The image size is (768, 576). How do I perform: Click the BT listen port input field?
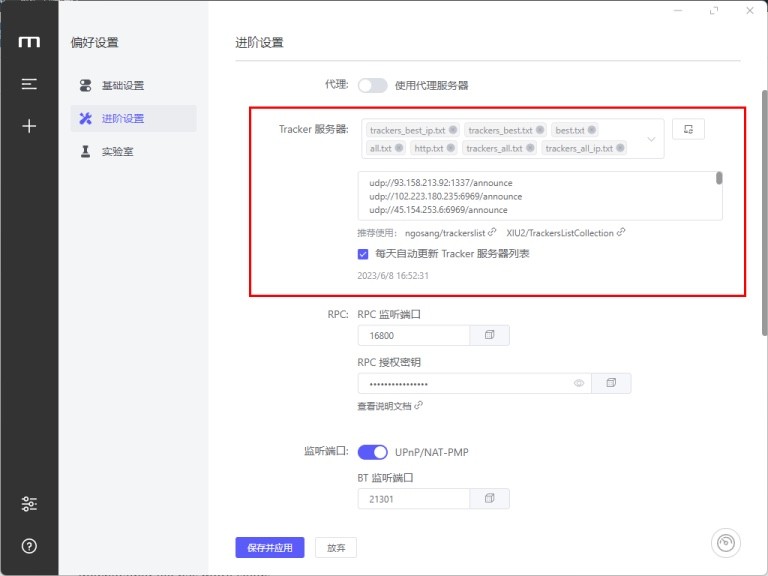click(x=414, y=499)
